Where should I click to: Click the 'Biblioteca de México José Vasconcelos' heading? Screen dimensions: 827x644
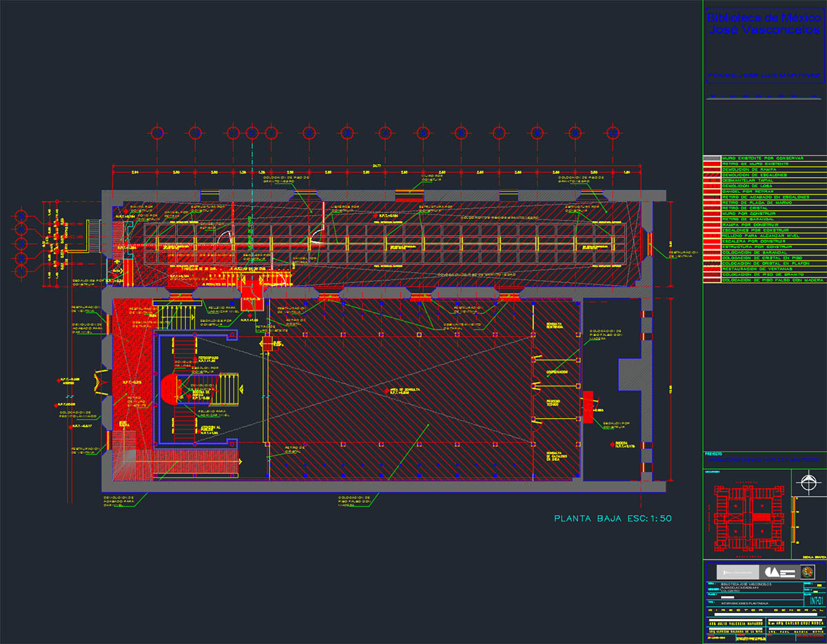click(x=764, y=25)
